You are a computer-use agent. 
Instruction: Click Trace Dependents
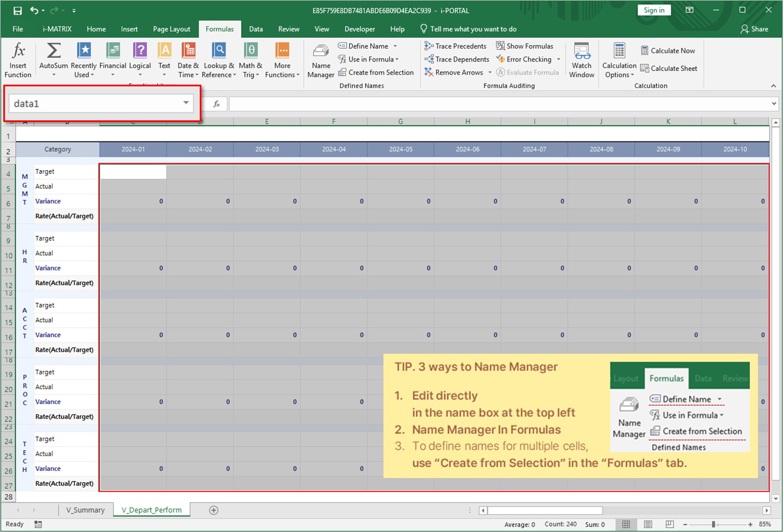click(x=456, y=59)
